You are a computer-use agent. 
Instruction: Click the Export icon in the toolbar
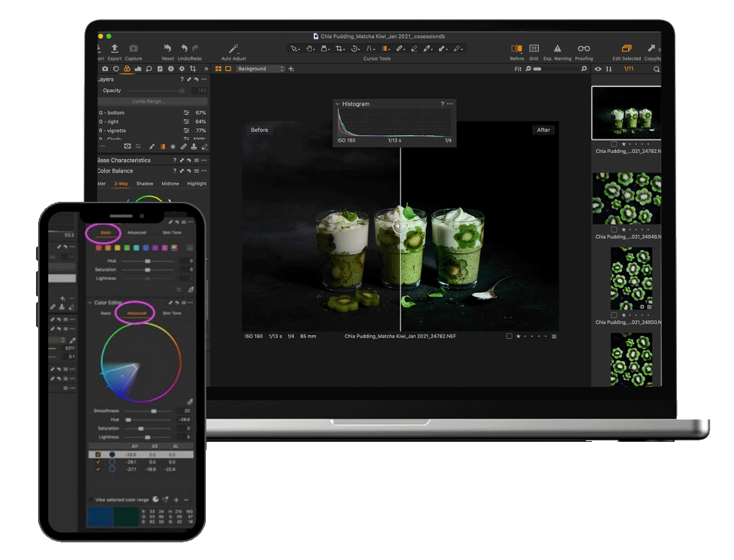coord(114,48)
